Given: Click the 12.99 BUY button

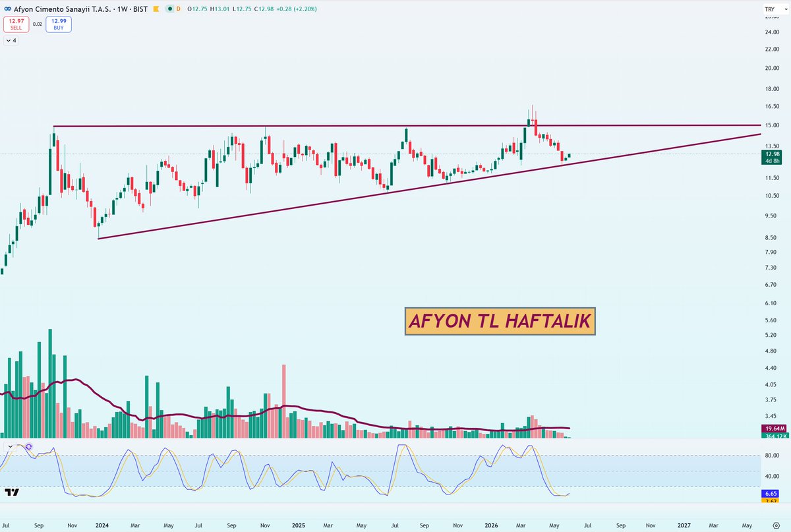Looking at the screenshot, I should coord(59,24).
